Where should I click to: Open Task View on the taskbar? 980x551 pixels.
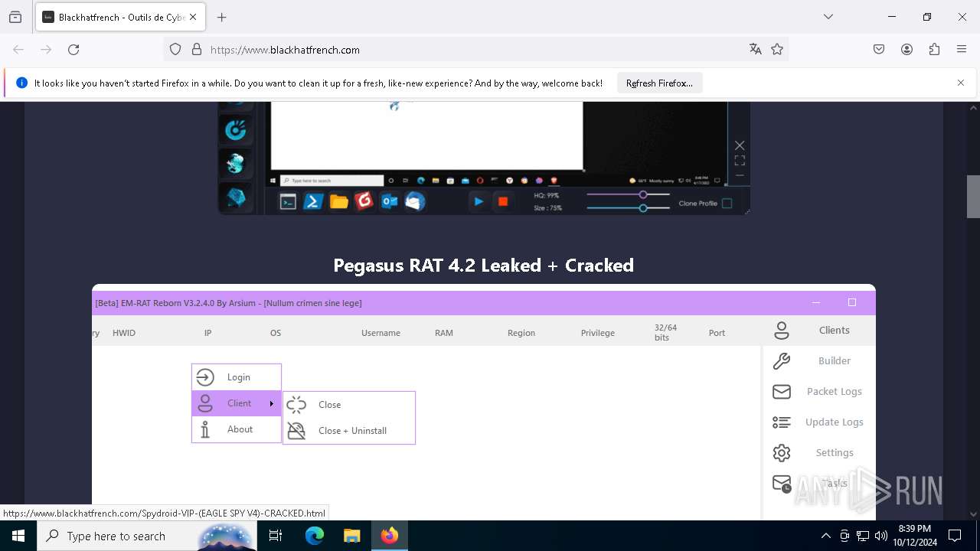(x=276, y=536)
